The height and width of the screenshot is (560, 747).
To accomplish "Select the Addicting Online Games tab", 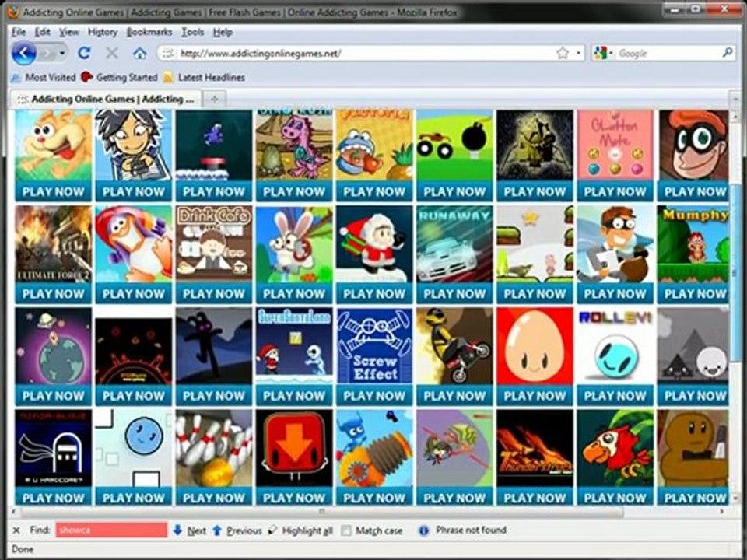I will (106, 99).
